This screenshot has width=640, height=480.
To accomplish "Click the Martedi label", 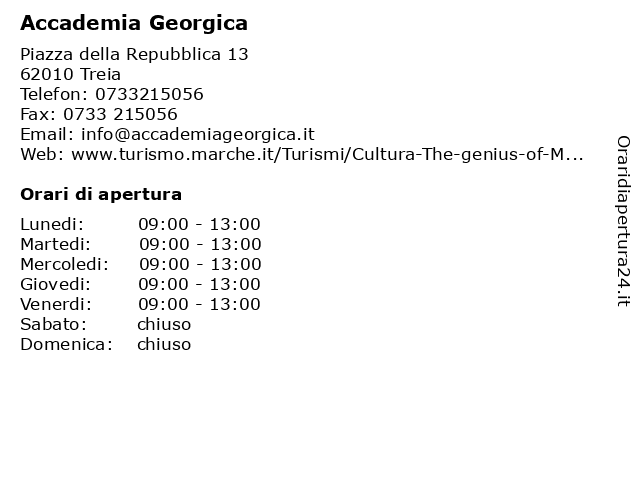I will click(56, 244).
